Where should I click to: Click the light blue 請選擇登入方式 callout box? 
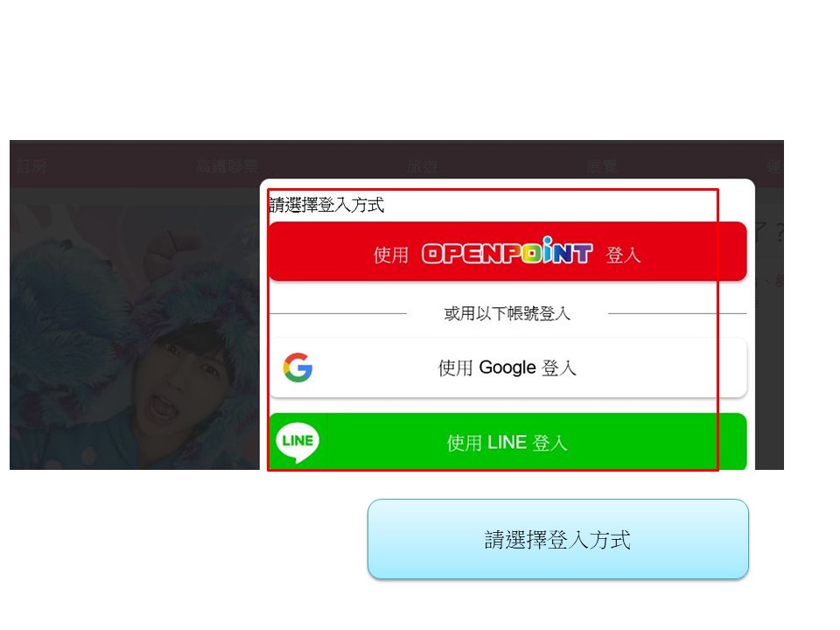point(557,539)
